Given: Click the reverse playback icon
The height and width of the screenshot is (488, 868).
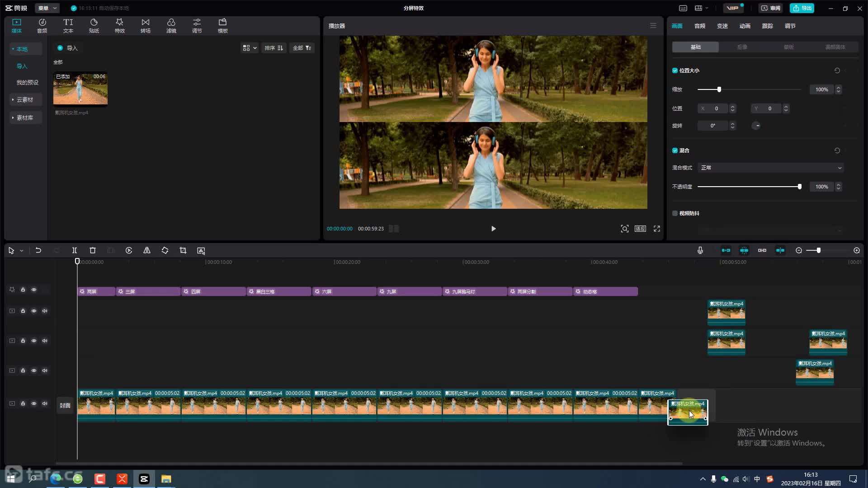Looking at the screenshot, I should 129,250.
